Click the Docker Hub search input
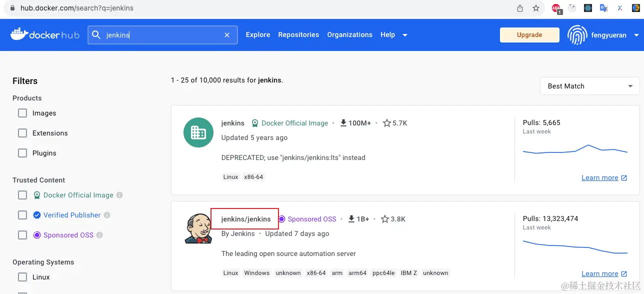This screenshot has width=644, height=294. tap(162, 35)
